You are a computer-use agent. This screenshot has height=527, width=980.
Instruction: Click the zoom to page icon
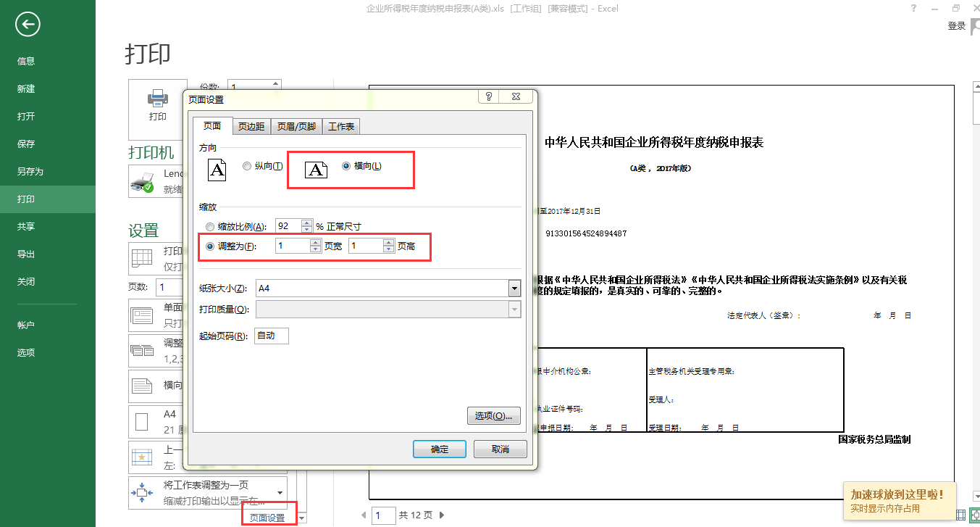pyautogui.click(x=974, y=515)
